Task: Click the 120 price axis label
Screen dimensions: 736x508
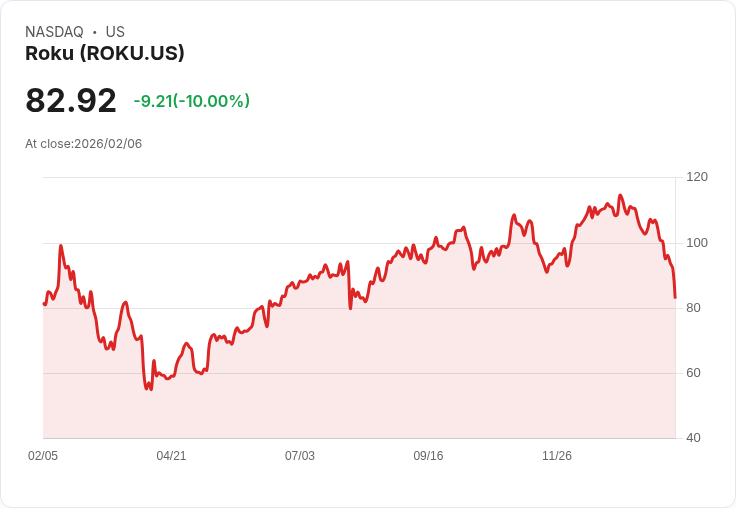Action: [697, 177]
